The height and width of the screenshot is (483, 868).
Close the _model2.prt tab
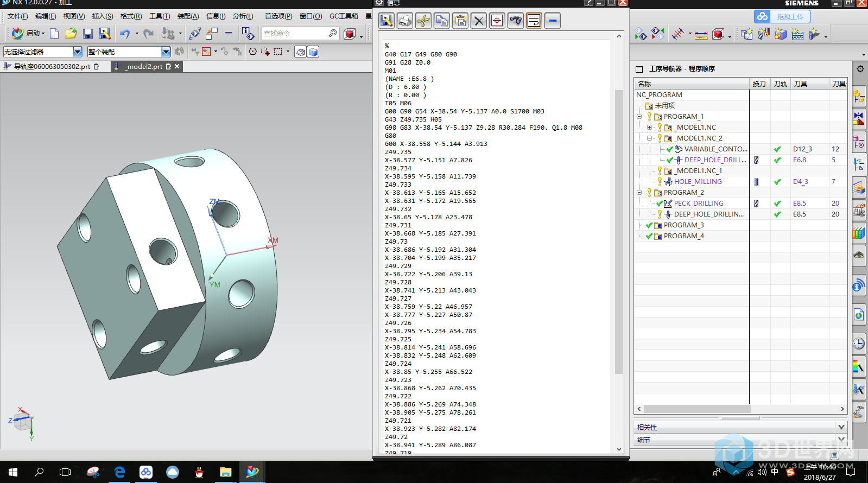tap(177, 66)
